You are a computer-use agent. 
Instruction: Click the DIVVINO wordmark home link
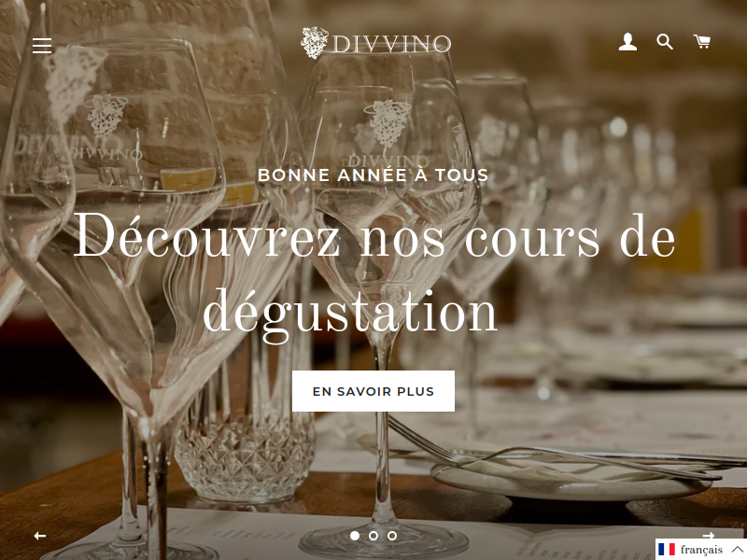pos(391,44)
